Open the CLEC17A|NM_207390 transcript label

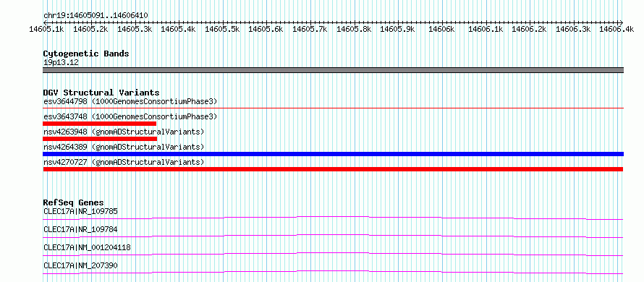[80, 266]
